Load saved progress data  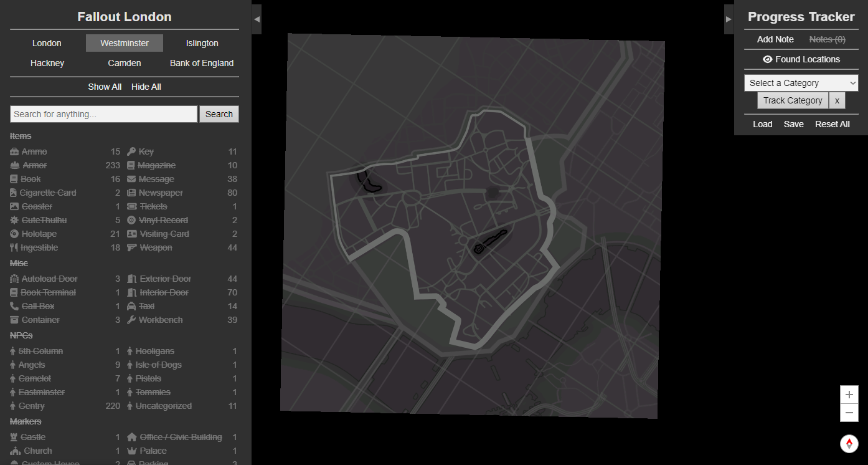pyautogui.click(x=763, y=124)
